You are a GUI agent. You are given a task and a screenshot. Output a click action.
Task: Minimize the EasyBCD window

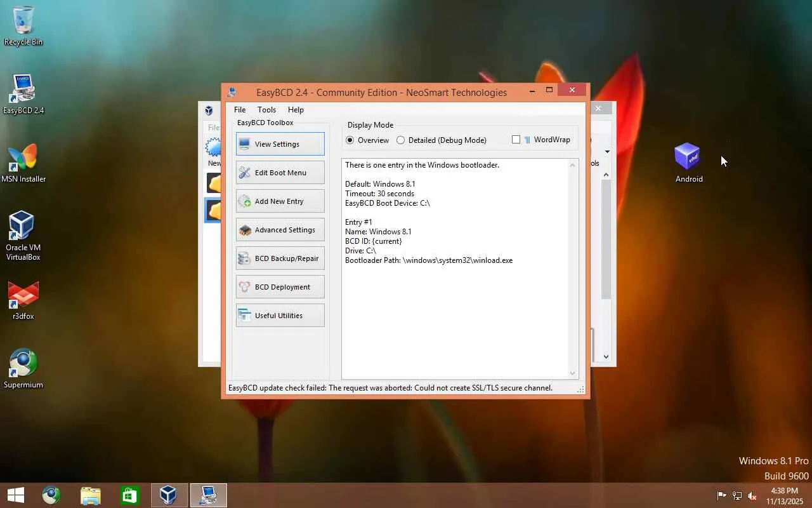(x=532, y=91)
